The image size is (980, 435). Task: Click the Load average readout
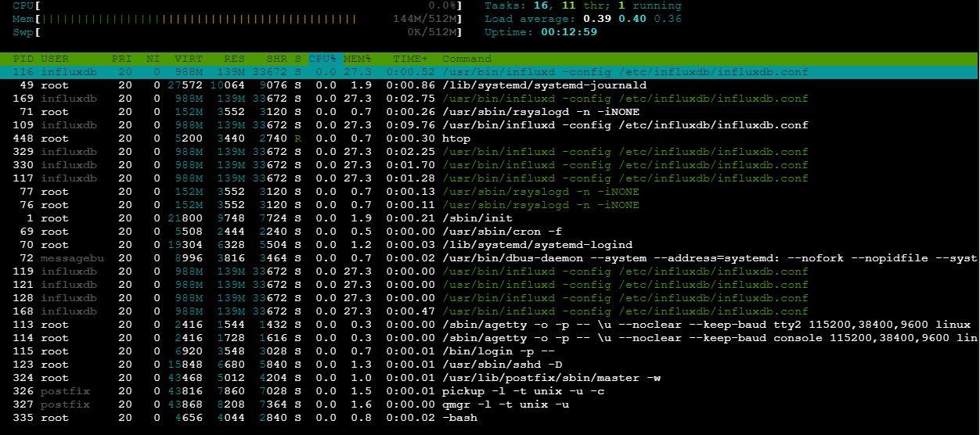point(583,19)
